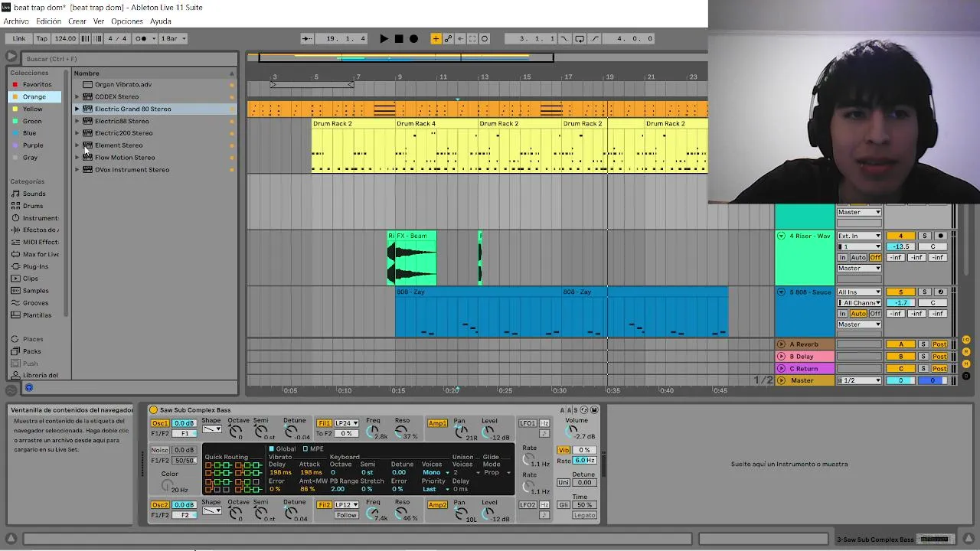Enable MIDI Arrangement Overdub plus icon
The height and width of the screenshot is (551, 980).
[436, 38]
